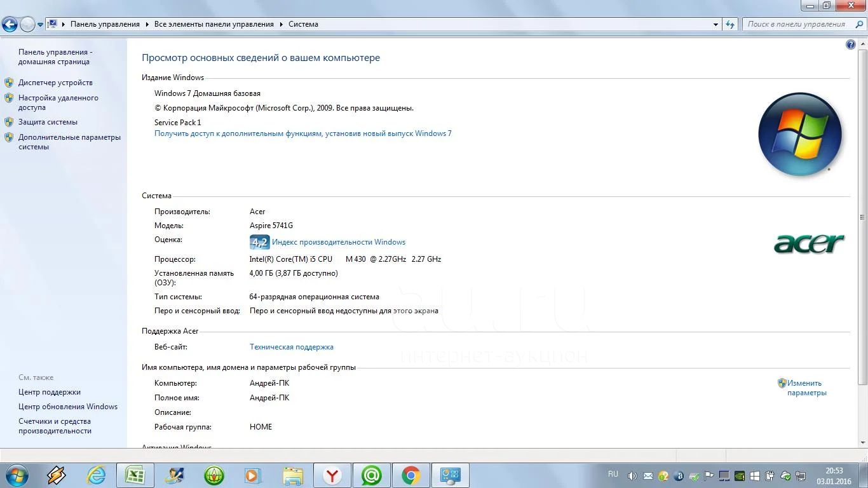868x488 pixels.
Task: Click the Aspire 5741G model text
Action: click(271, 226)
